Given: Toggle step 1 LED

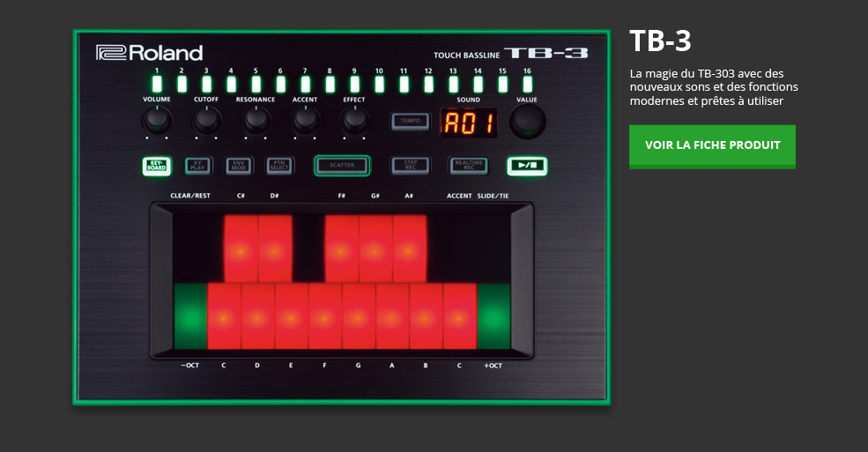Looking at the screenshot, I should click(157, 84).
